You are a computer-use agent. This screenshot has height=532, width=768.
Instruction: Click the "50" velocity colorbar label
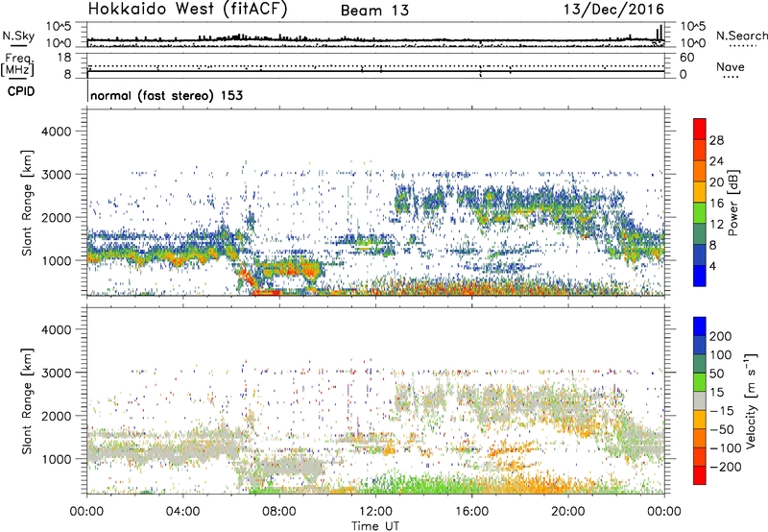point(716,374)
